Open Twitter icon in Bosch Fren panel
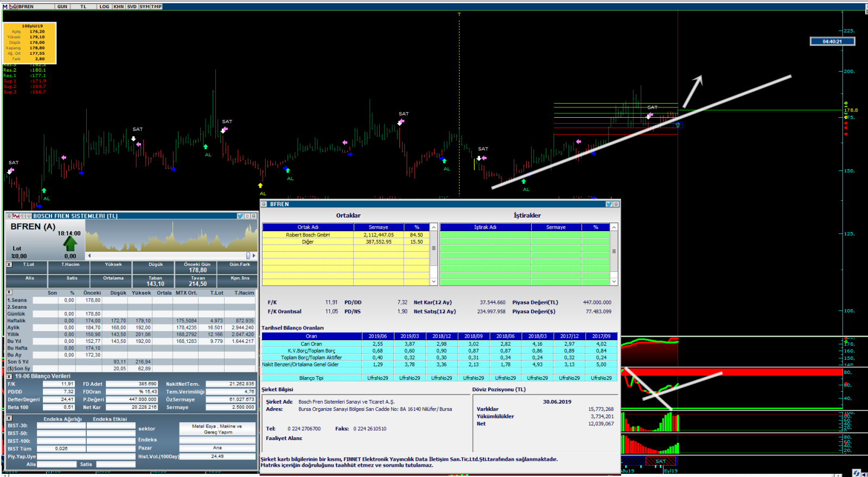Screen dimensions: 868x477 240,216
